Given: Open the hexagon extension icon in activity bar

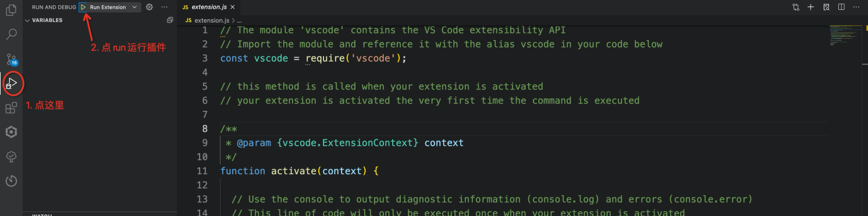Looking at the screenshot, I should pos(11,132).
